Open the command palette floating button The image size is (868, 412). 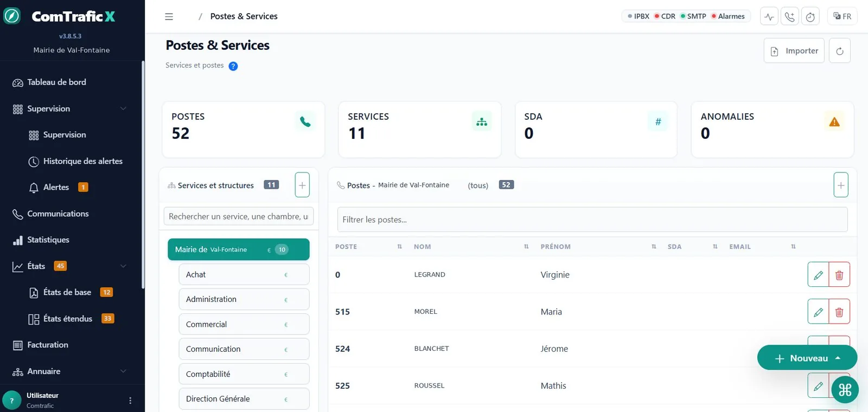845,389
